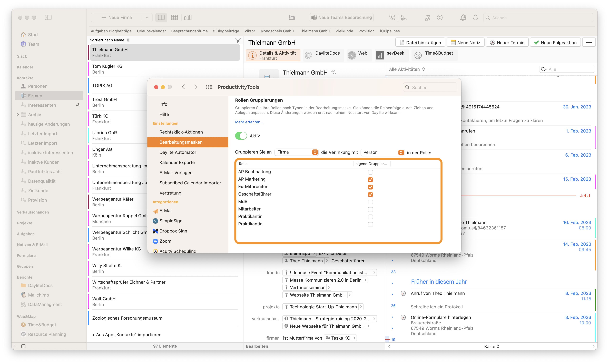Expand the Archiv folder

click(x=18, y=115)
